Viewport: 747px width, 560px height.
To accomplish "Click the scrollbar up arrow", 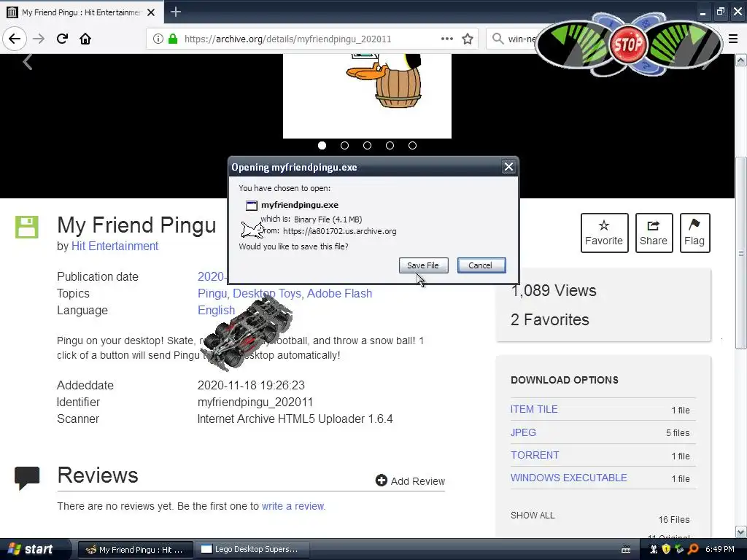I will pyautogui.click(x=740, y=60).
